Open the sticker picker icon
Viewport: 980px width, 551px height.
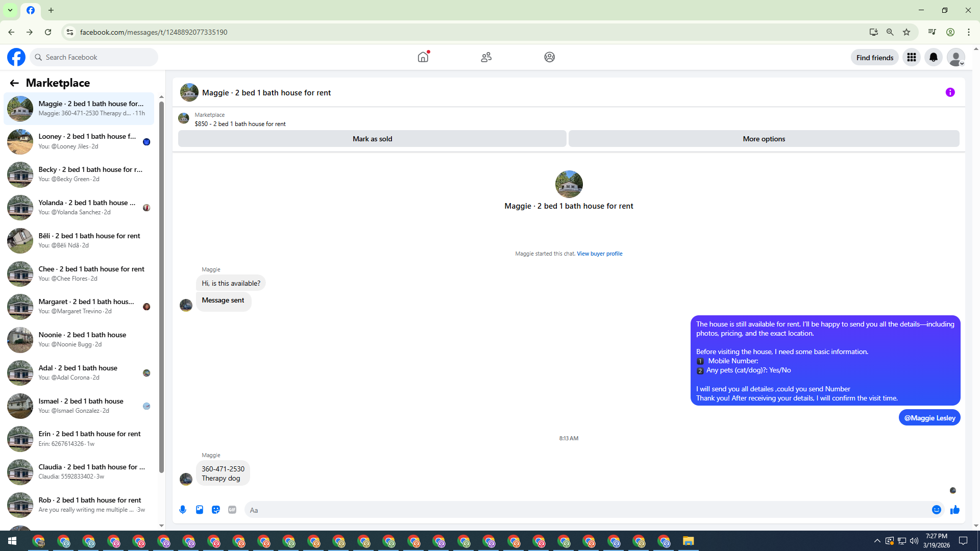[x=216, y=510]
